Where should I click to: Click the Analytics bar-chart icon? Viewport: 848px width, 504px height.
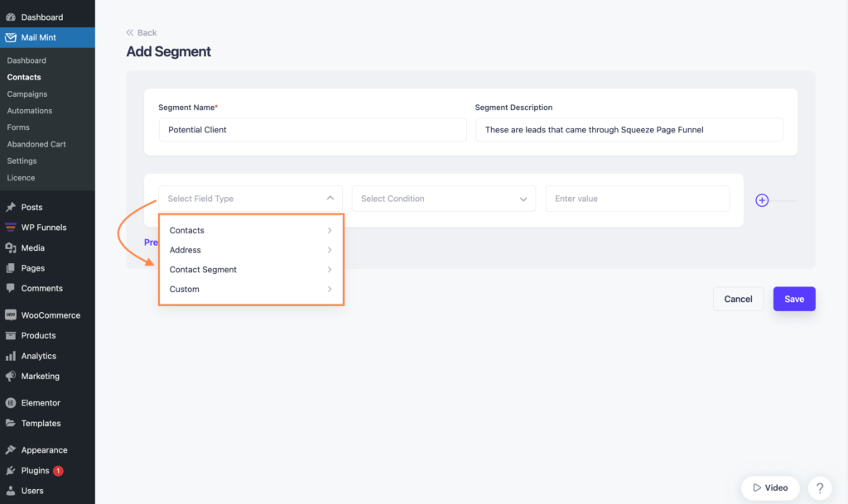point(12,355)
